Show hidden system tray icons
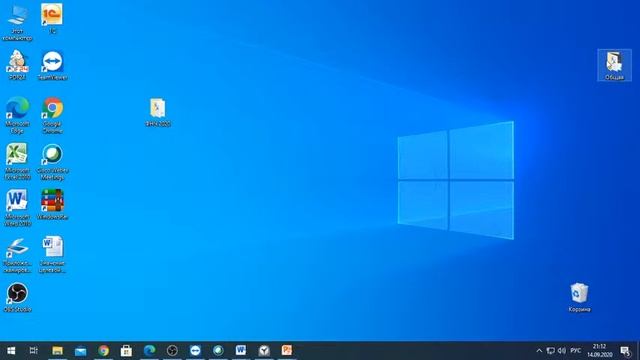This screenshot has height=360, width=640. pyautogui.click(x=539, y=351)
